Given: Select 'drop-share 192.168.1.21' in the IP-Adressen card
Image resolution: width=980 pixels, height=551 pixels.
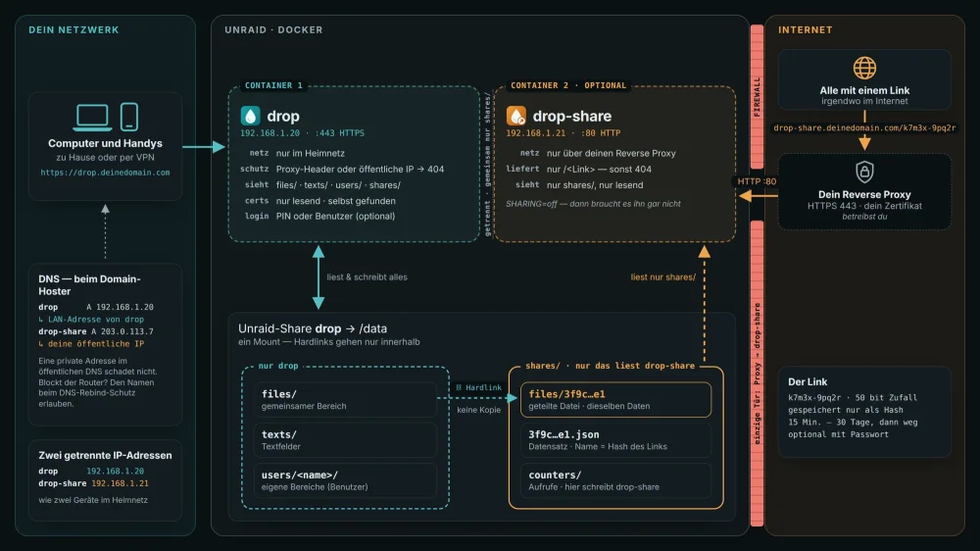Looking at the screenshot, I should click(x=94, y=483).
